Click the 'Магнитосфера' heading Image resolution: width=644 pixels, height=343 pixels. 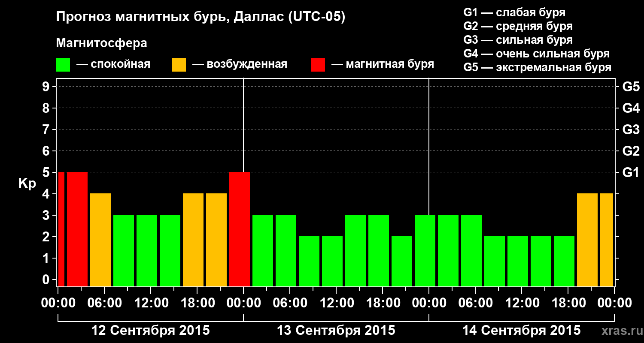click(x=102, y=43)
